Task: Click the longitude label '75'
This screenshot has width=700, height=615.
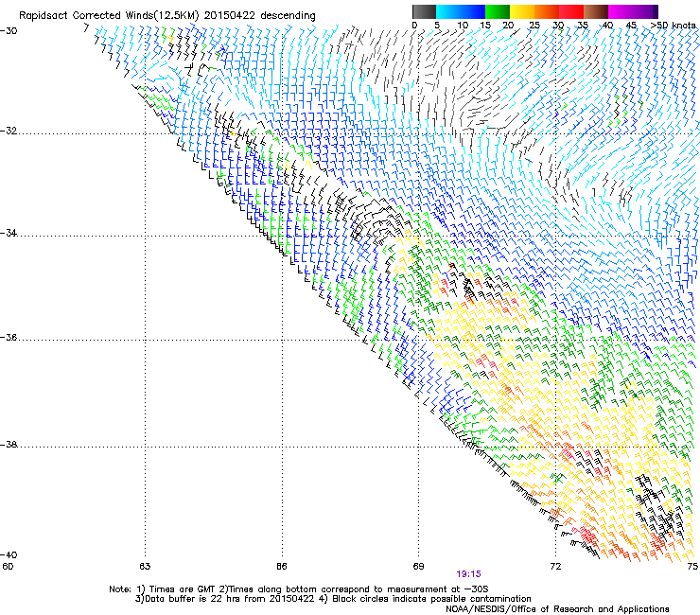Action: point(692,567)
